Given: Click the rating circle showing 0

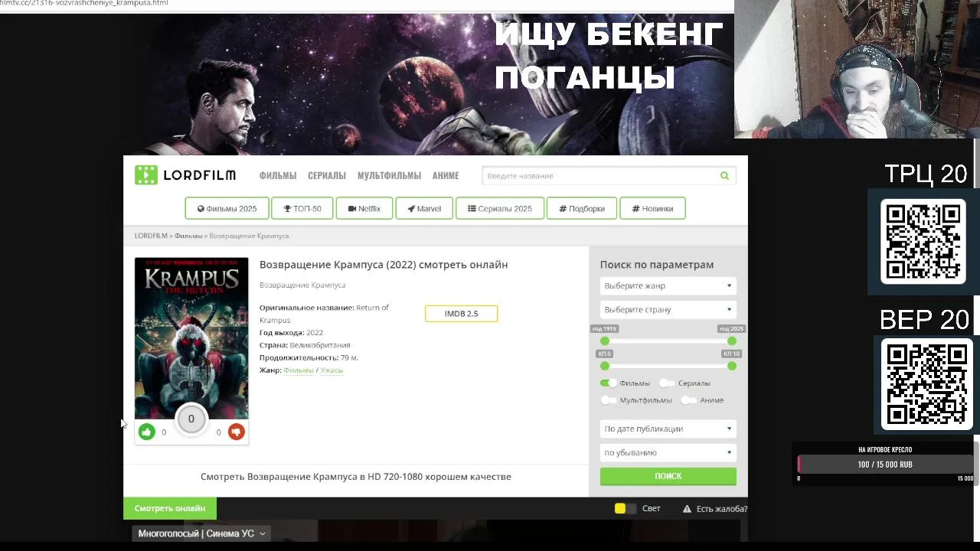Looking at the screenshot, I should coord(191,419).
